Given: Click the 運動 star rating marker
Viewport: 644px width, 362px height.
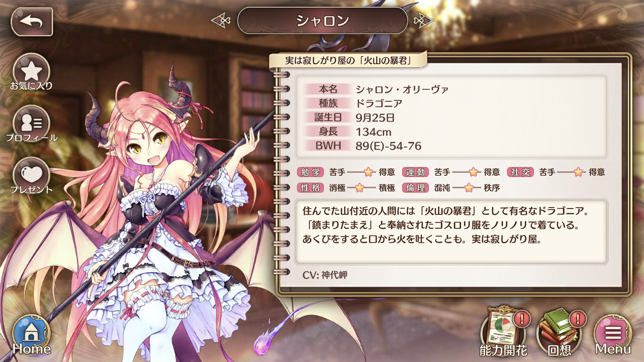Looking at the screenshot, I should coord(473,172).
